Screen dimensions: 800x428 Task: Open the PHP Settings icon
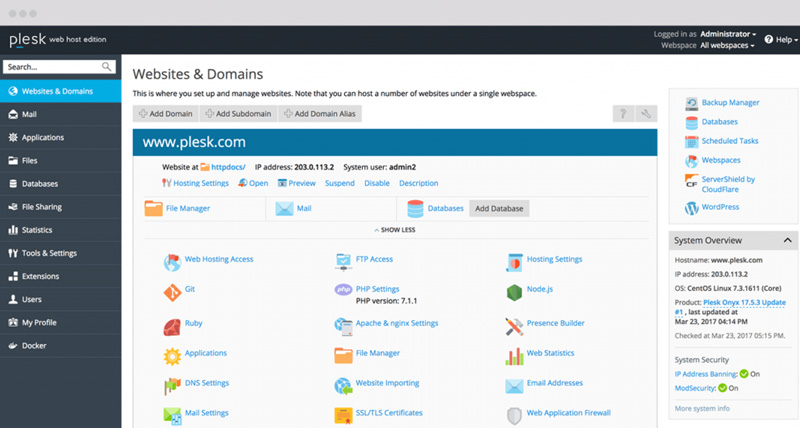click(x=343, y=289)
